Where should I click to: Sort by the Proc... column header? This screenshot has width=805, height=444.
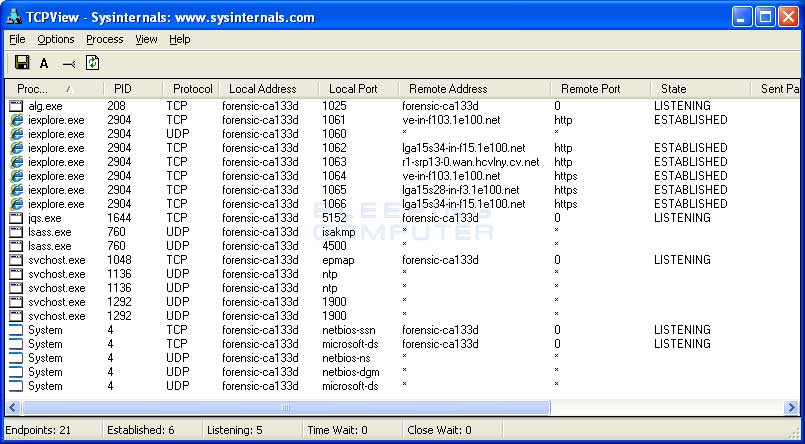(x=54, y=89)
